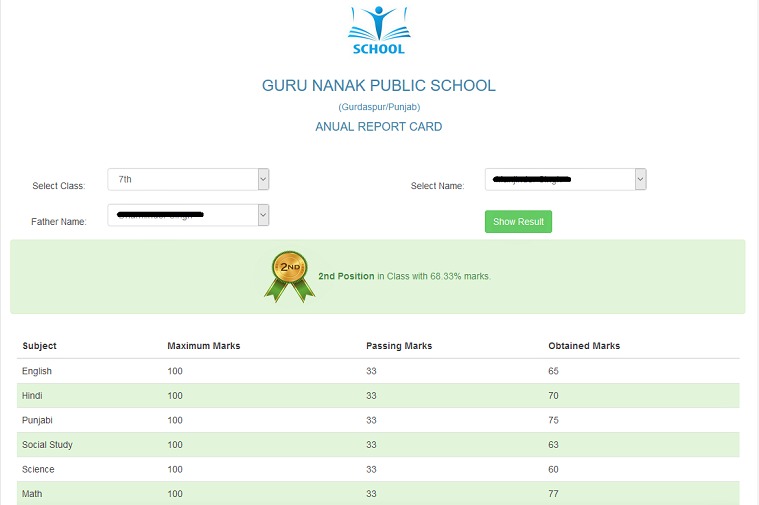Click the Gurdaspur/Punjab subtitle text

378,107
